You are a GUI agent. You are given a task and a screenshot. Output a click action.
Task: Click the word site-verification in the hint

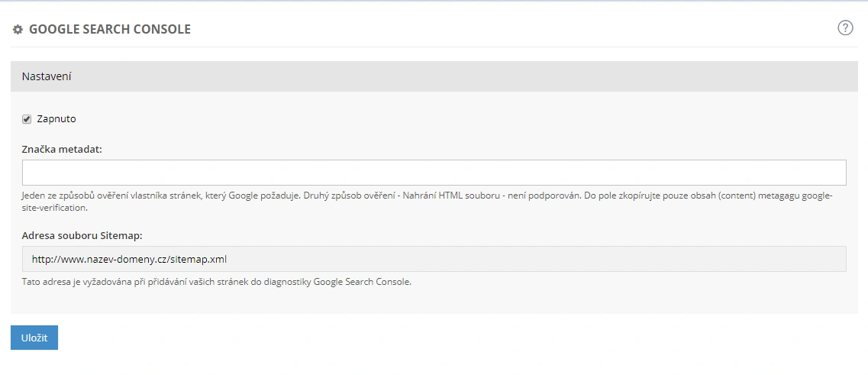(x=56, y=208)
